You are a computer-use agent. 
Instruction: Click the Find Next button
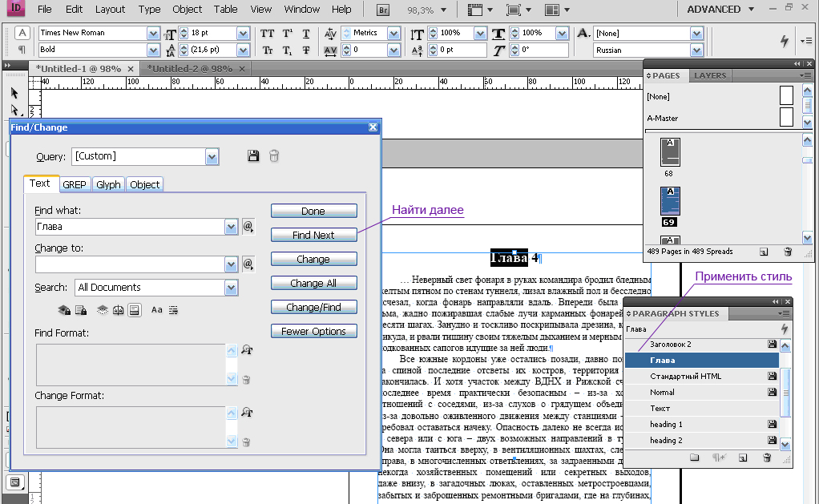point(313,235)
